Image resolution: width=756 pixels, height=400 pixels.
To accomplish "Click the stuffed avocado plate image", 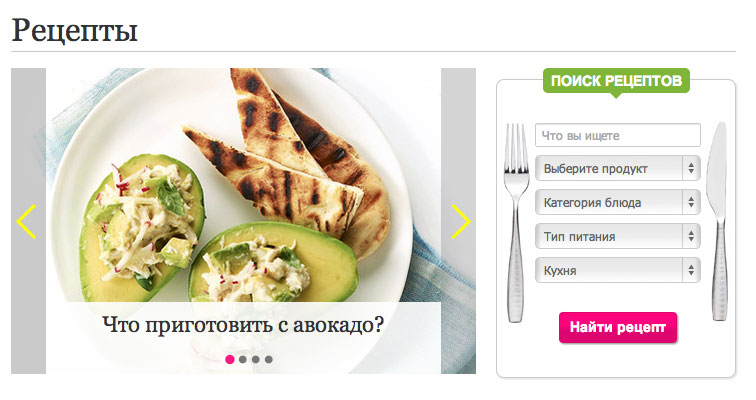I will click(x=243, y=186).
